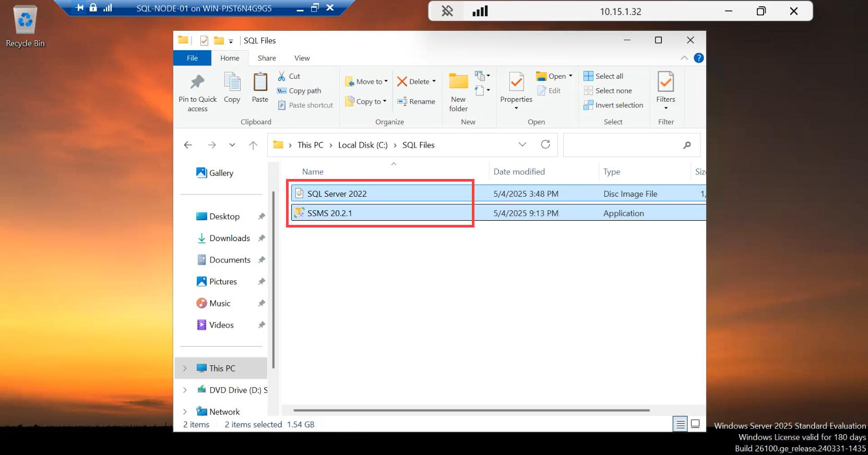The image size is (868, 455).
Task: Open the Move to dropdown
Action: point(366,82)
